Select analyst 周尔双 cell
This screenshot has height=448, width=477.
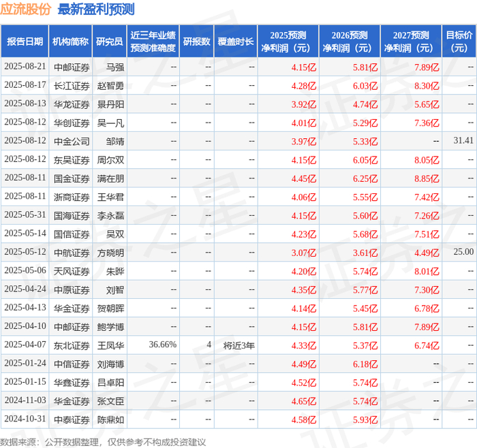pos(110,160)
